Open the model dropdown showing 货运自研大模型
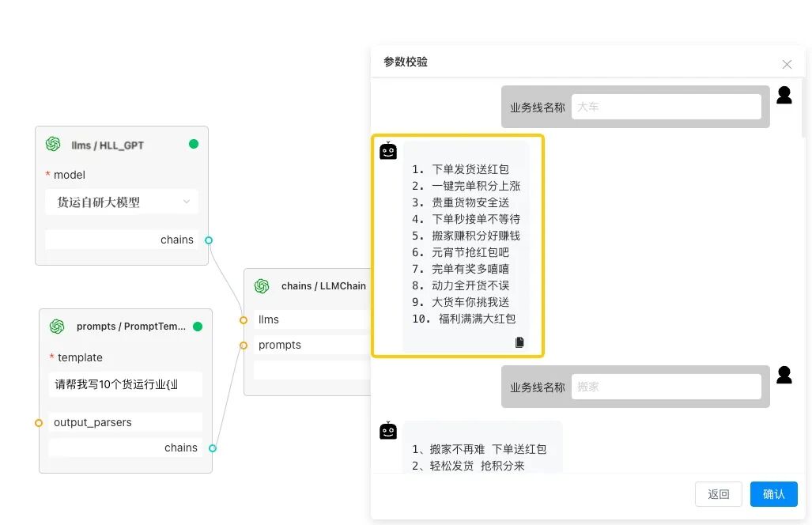Viewport: 812px width, 525px height. click(122, 202)
